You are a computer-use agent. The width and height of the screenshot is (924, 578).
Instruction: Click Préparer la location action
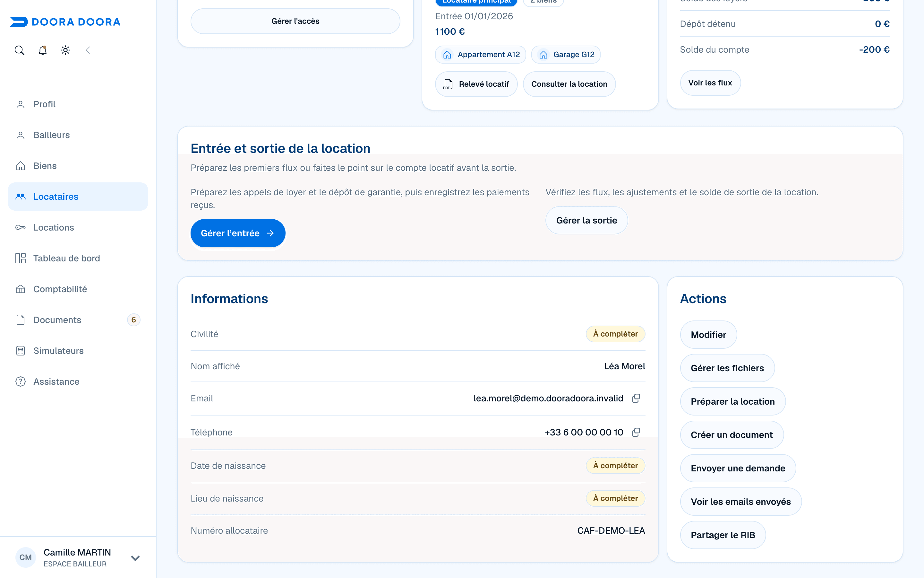(733, 401)
